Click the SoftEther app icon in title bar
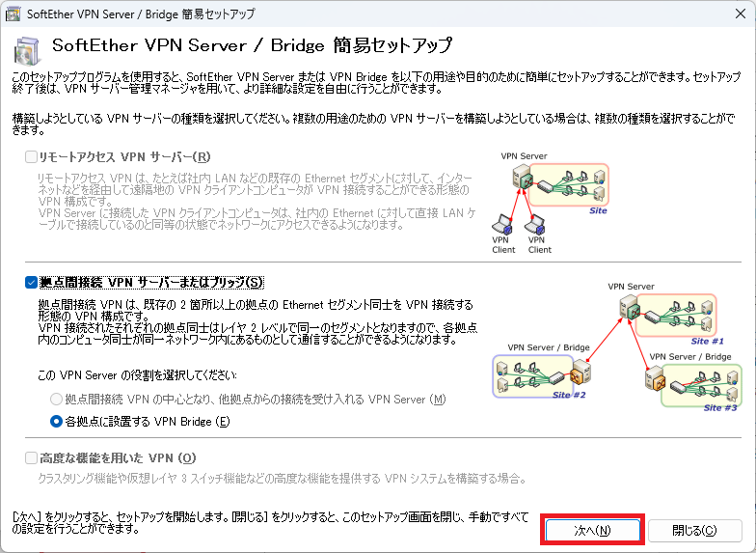The image size is (756, 553). coord(13,14)
